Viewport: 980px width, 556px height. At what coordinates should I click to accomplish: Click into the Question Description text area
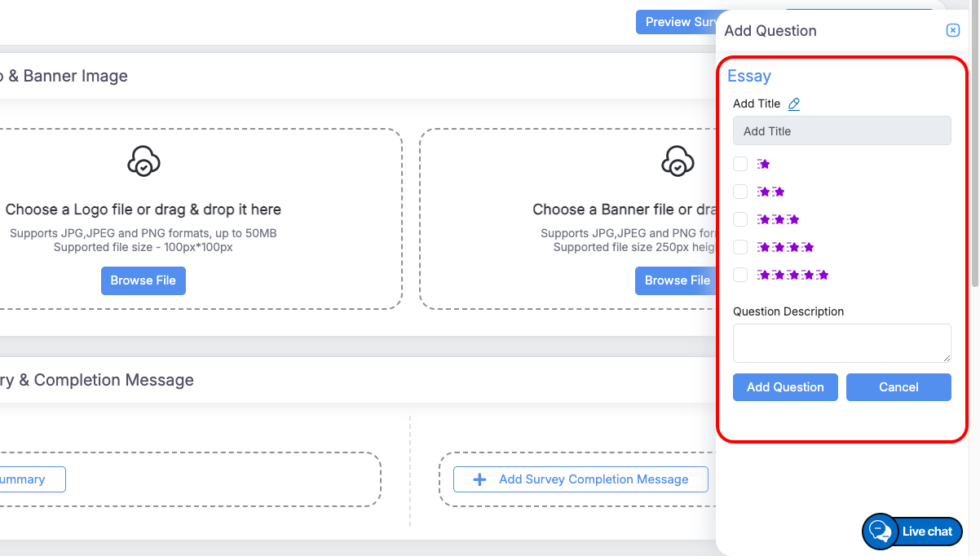pyautogui.click(x=841, y=342)
